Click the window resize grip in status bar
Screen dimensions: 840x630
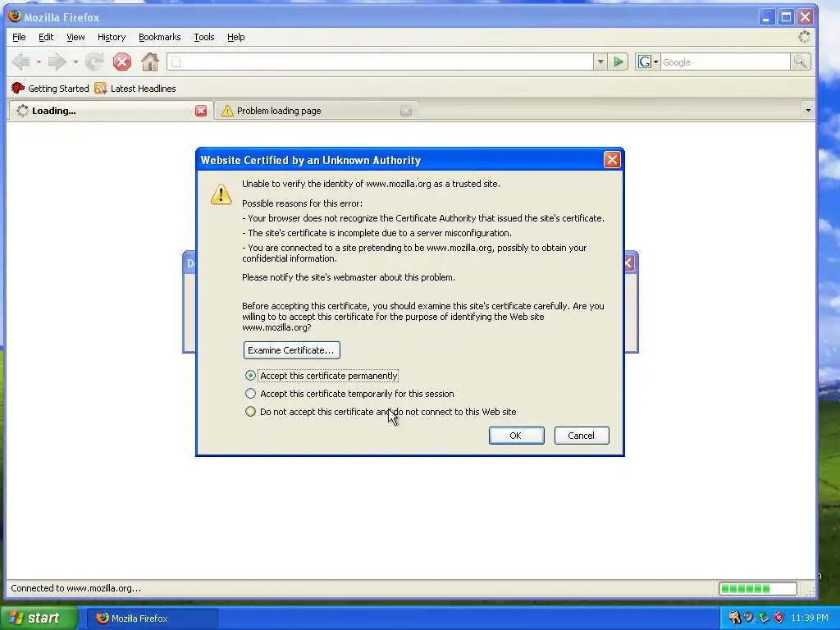point(810,591)
